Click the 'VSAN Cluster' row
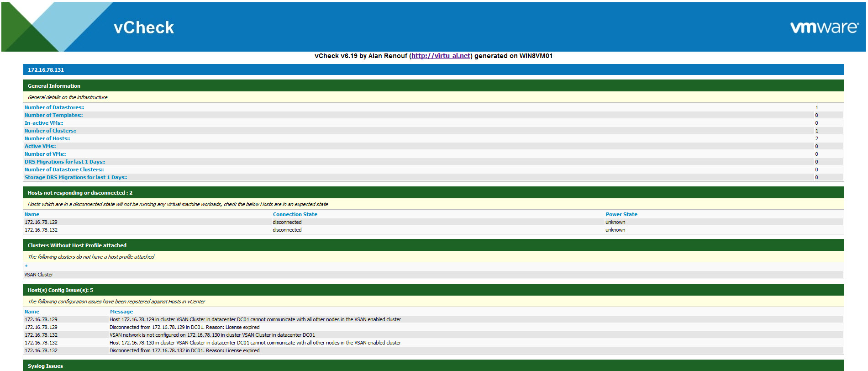Image resolution: width=868 pixels, height=371 pixels. pyautogui.click(x=433, y=275)
